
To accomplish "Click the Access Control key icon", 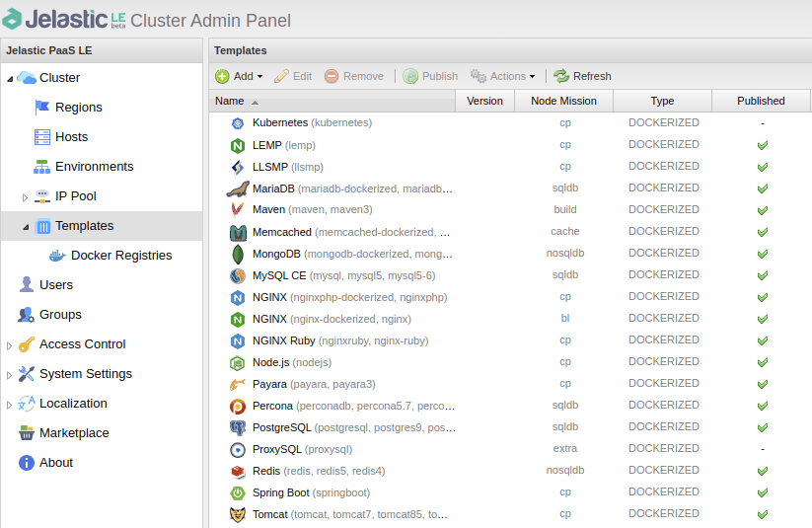I will point(26,344).
